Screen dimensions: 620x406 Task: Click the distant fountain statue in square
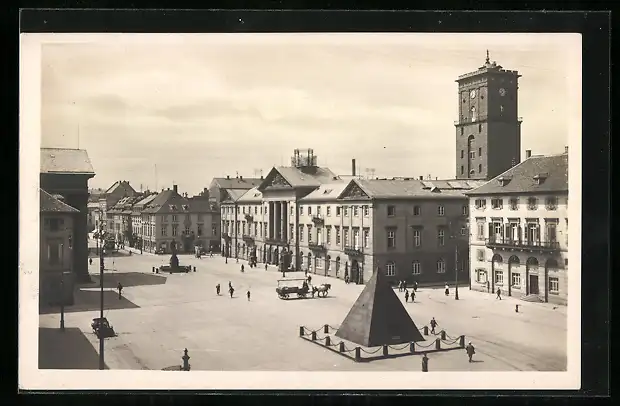pos(174,262)
